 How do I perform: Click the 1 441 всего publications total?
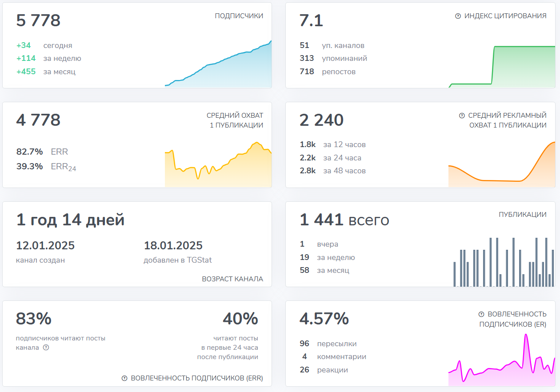pyautogui.click(x=344, y=220)
